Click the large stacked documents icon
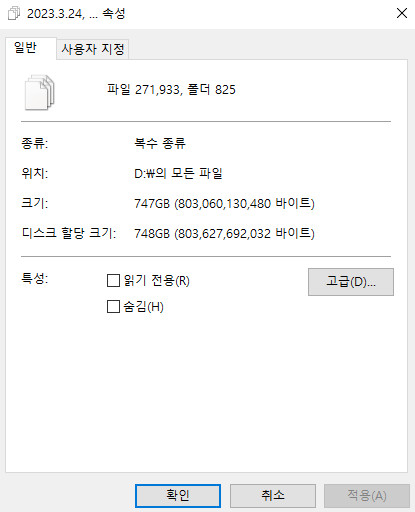Viewport: 415px width, 512px height. click(39, 92)
